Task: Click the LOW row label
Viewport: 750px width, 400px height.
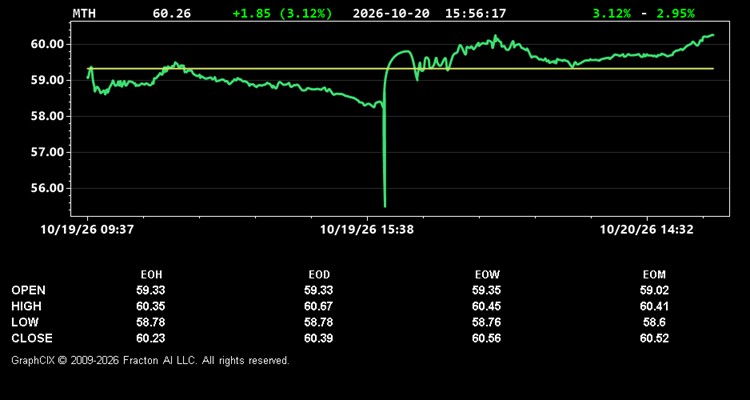Action: coord(25,322)
